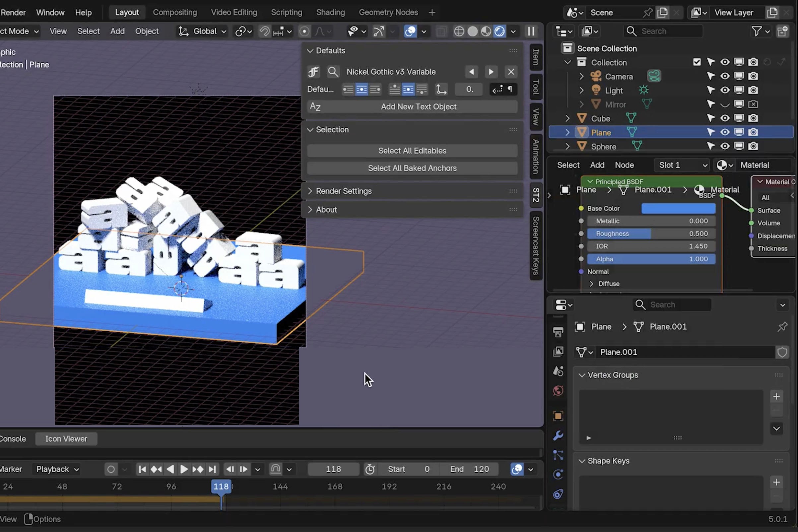
Task: Jump to timeline start frame
Action: point(142,469)
